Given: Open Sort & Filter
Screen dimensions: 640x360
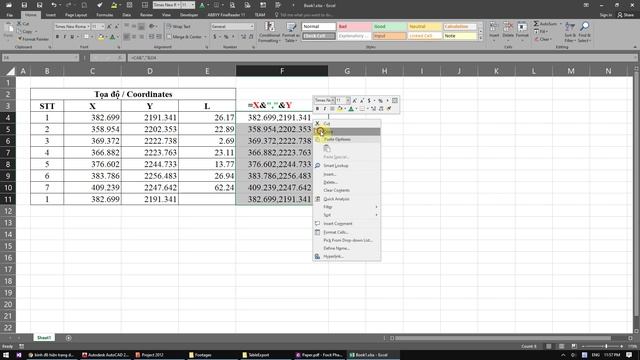Looking at the screenshot, I should click(570, 32).
